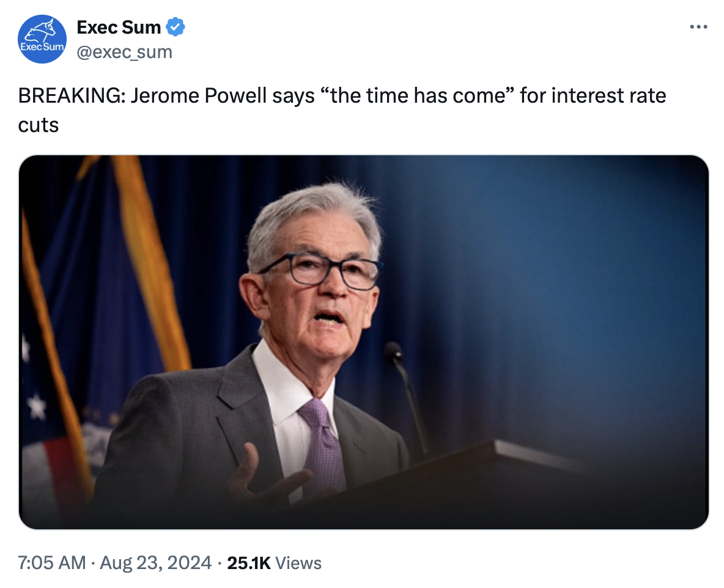Image resolution: width=724 pixels, height=588 pixels.
Task: Click the Exec Sum profile avatar
Action: click(42, 39)
